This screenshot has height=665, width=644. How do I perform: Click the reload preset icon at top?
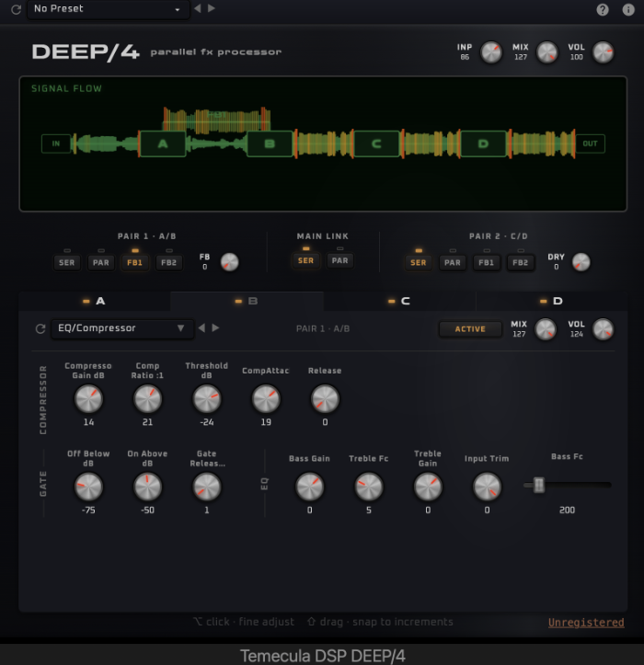[x=17, y=9]
